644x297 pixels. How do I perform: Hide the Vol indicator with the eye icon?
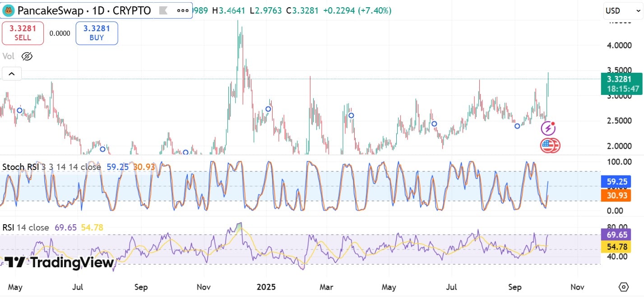(x=27, y=56)
